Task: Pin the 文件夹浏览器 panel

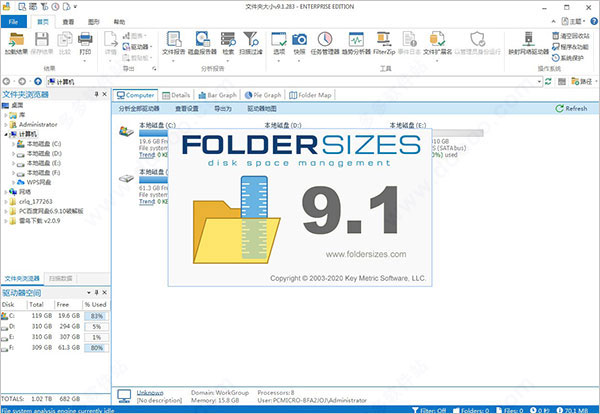Action: coord(96,94)
